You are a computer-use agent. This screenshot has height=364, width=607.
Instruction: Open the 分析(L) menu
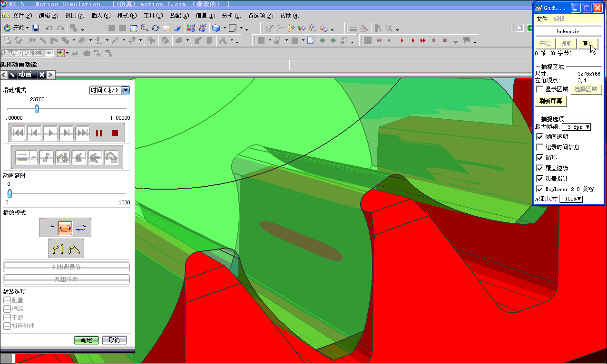click(231, 16)
